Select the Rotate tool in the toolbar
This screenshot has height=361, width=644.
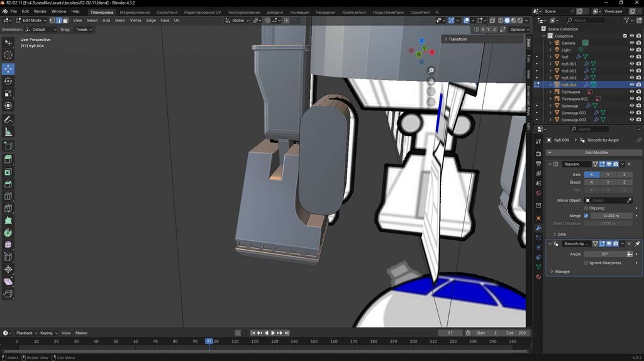pyautogui.click(x=8, y=81)
